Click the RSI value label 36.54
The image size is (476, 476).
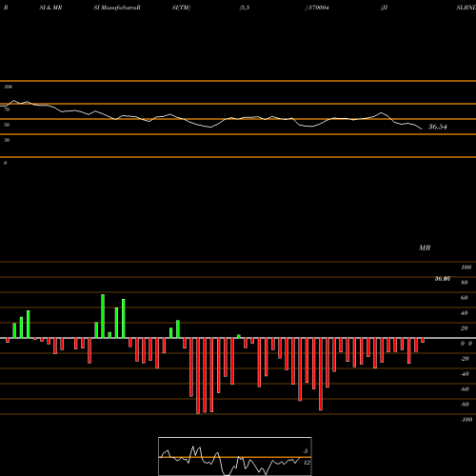tap(438, 127)
